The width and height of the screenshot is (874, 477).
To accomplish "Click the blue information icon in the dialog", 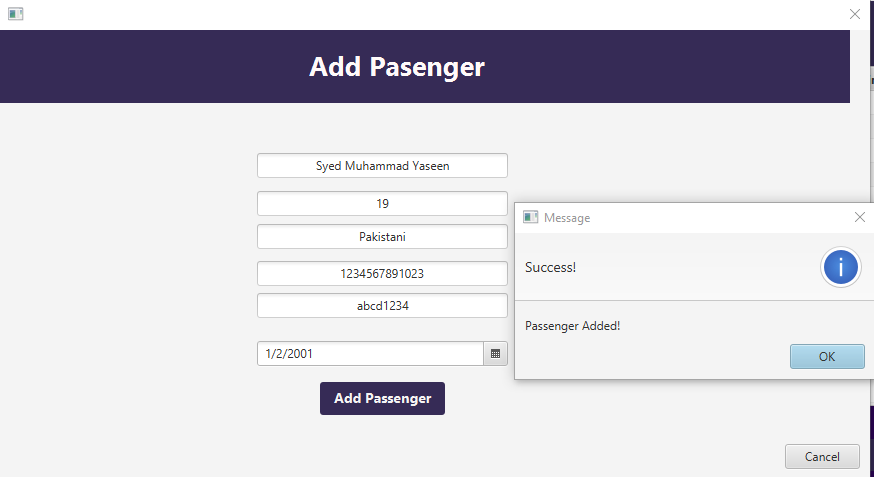I will click(841, 267).
